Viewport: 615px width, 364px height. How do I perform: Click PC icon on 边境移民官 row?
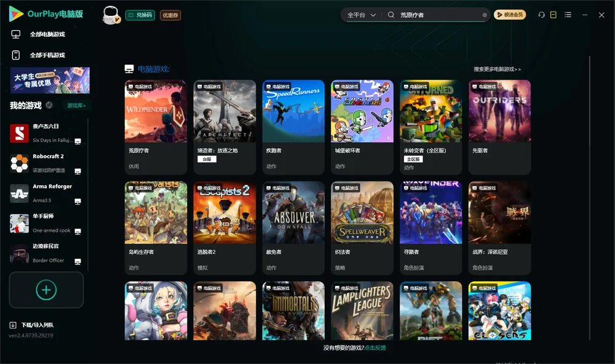point(77,262)
